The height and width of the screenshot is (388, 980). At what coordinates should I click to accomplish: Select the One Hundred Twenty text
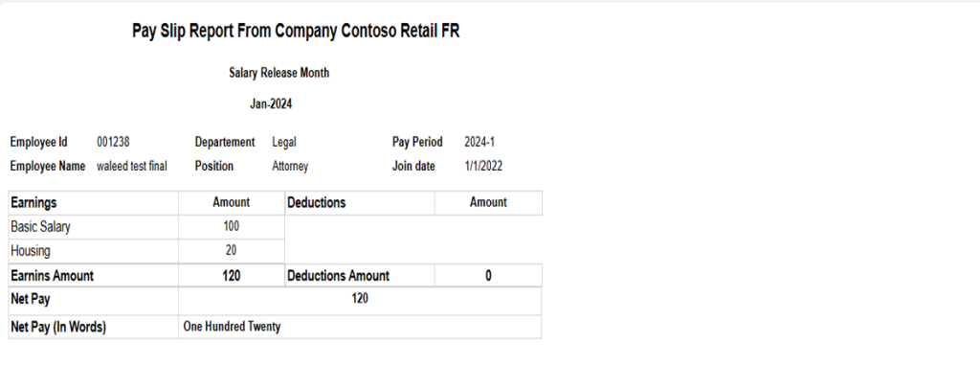click(x=232, y=327)
